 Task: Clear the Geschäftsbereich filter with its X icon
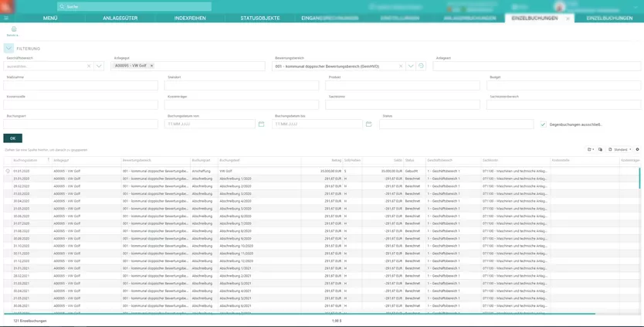(89, 66)
